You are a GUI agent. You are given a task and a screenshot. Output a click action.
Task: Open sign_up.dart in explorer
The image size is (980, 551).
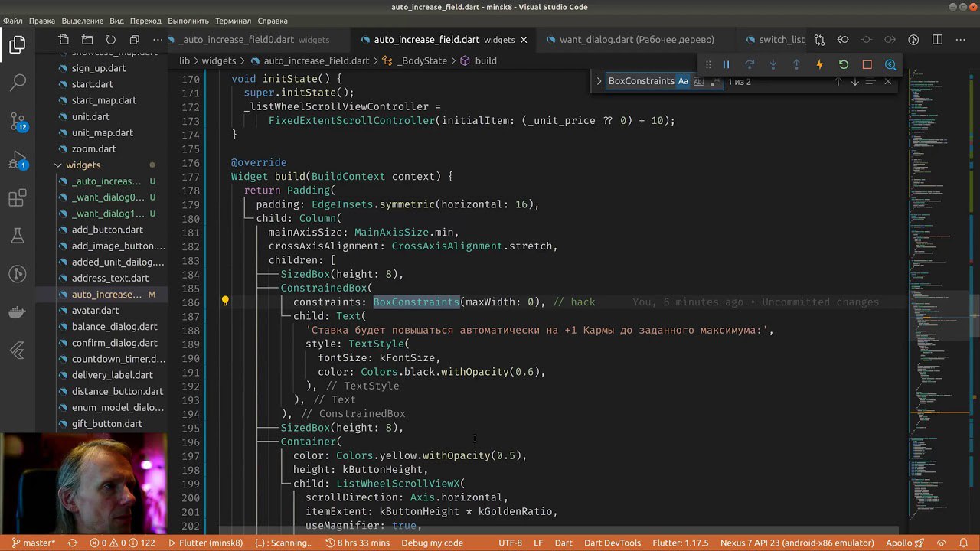(x=99, y=68)
